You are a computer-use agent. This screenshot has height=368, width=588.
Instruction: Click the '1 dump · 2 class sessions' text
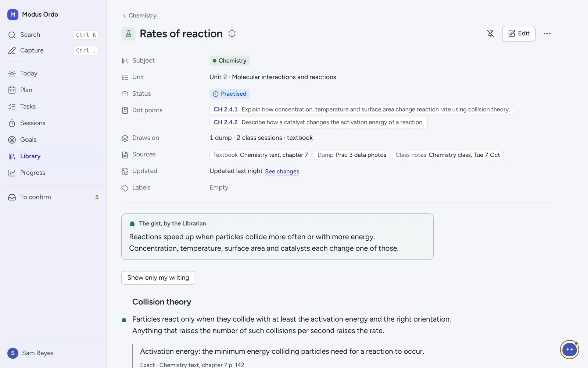point(246,138)
